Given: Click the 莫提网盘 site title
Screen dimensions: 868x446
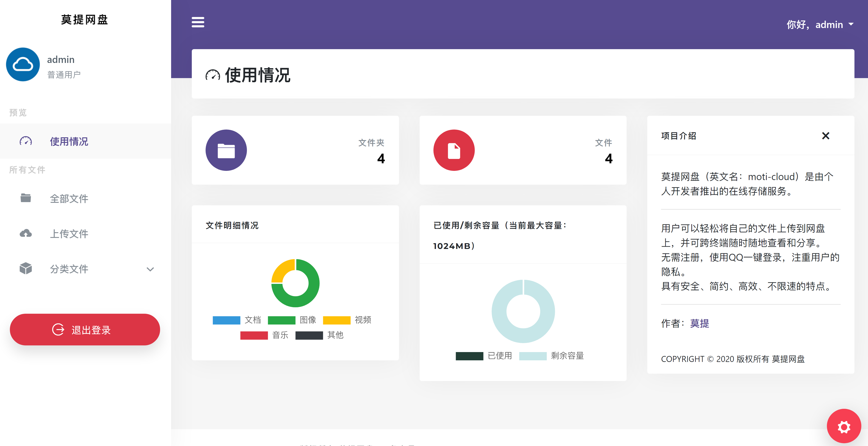Looking at the screenshot, I should pos(85,20).
